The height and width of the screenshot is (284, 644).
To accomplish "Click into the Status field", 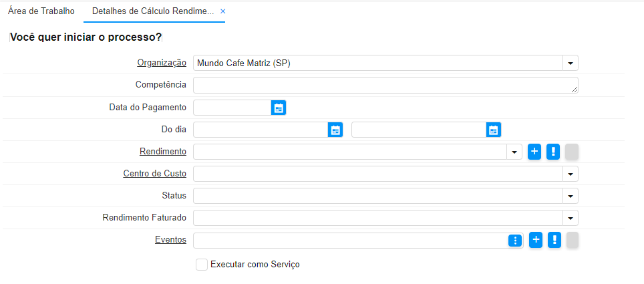I will pos(378,196).
